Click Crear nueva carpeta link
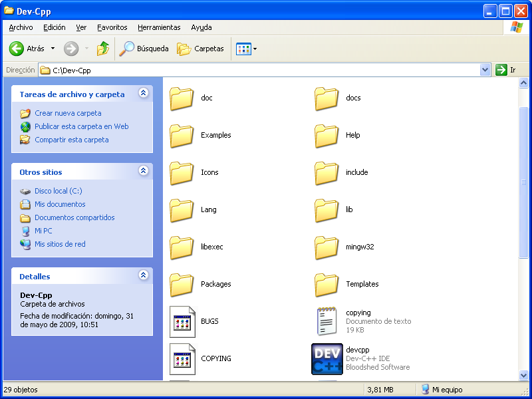This screenshot has width=532, height=399. pyautogui.click(x=68, y=113)
